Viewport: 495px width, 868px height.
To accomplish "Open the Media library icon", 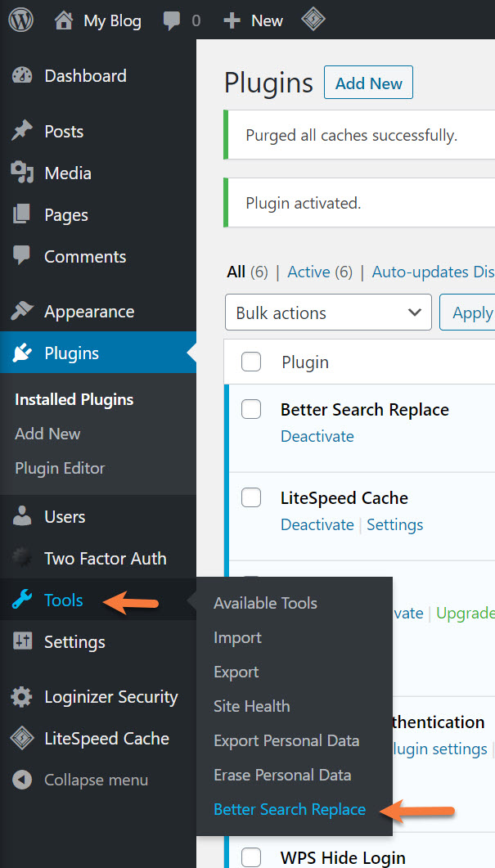I will tap(22, 173).
